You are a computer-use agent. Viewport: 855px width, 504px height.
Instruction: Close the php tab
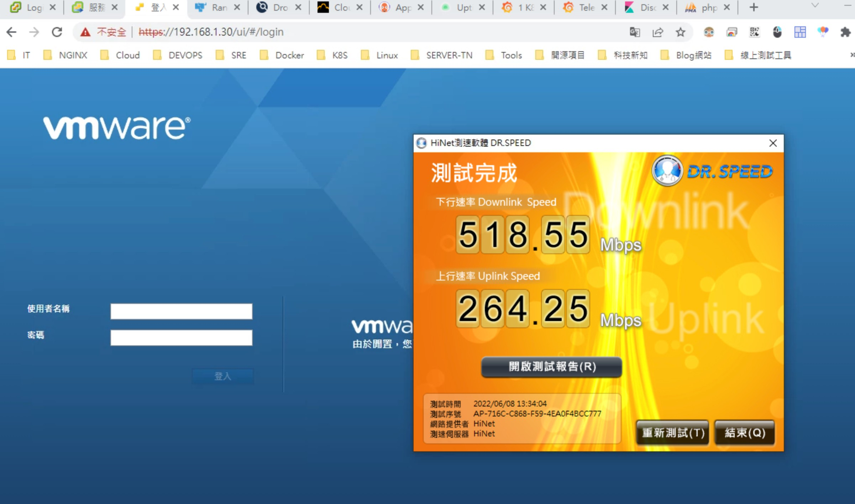tap(727, 7)
